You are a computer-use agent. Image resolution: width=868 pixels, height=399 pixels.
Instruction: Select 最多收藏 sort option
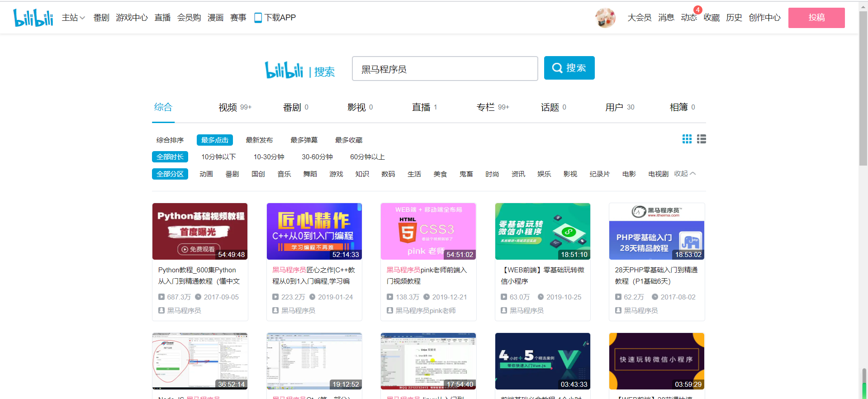point(349,140)
